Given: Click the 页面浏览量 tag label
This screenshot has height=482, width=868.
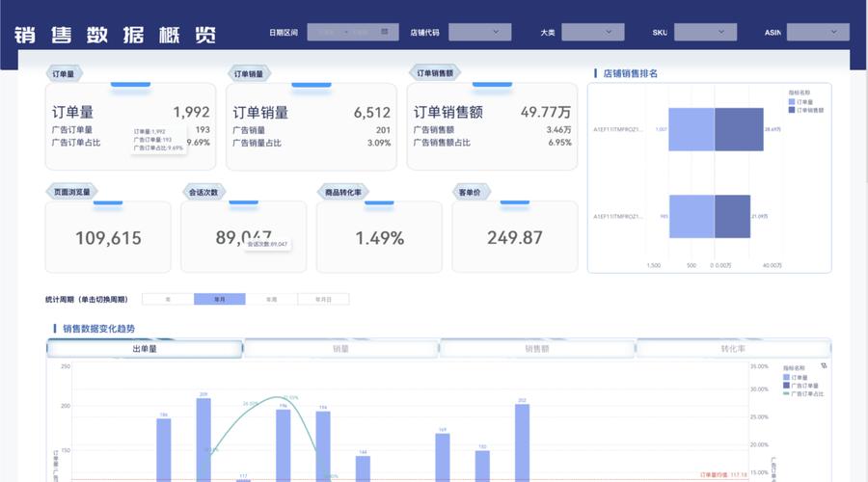Looking at the screenshot, I should click(72, 192).
